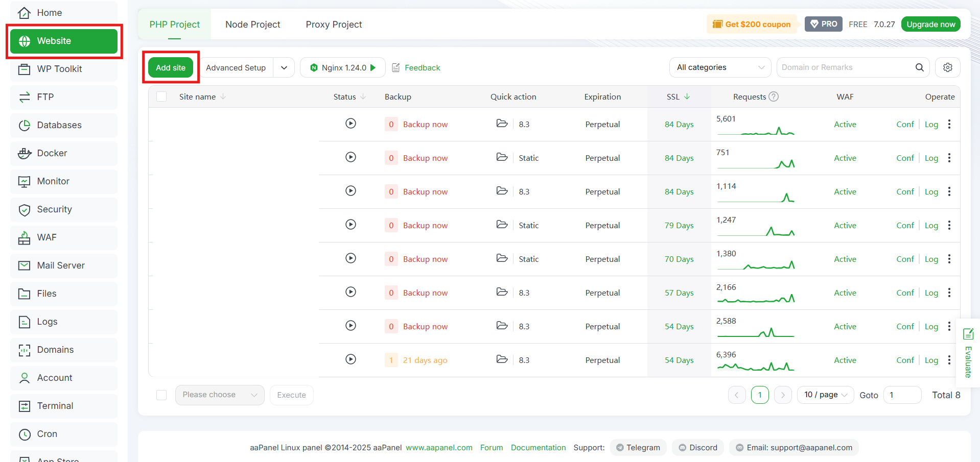Click the Add site button
Screen dimensions: 980x462
coord(171,67)
